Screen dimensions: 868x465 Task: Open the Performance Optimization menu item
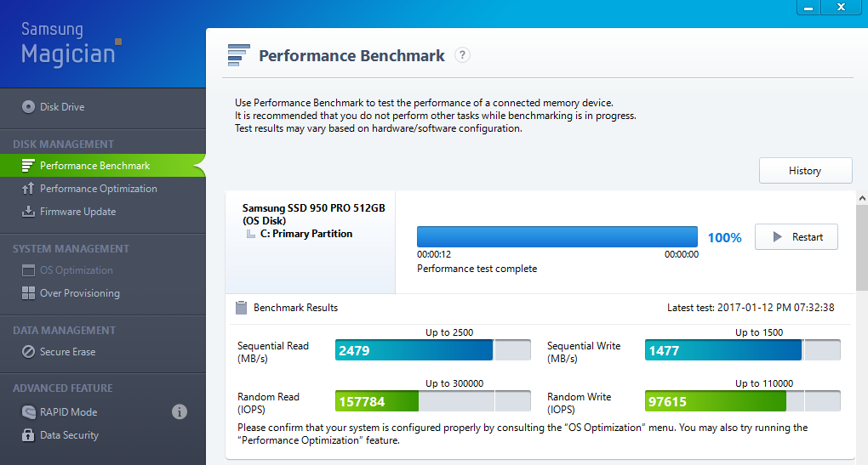(99, 189)
